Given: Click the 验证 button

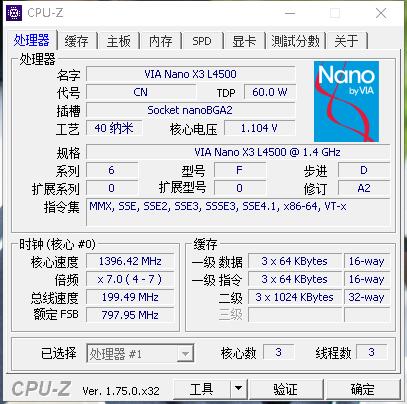Looking at the screenshot, I should click(x=285, y=389).
